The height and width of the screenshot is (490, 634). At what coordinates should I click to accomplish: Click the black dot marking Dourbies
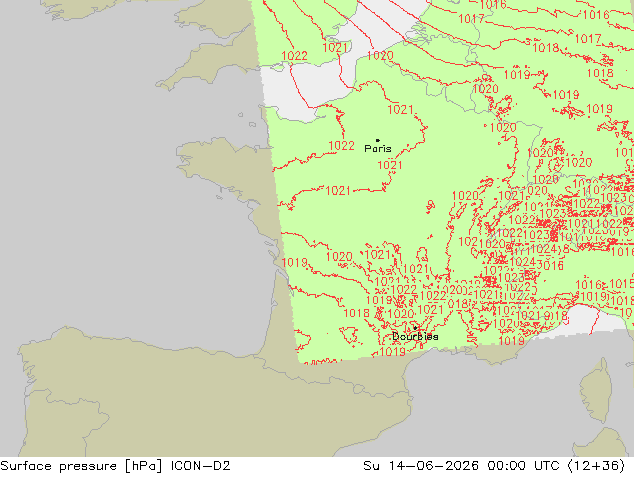pyautogui.click(x=415, y=328)
